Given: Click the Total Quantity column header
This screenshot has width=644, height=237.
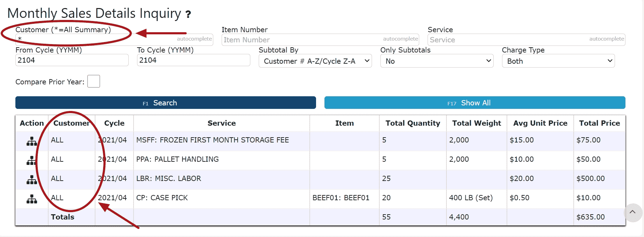Looking at the screenshot, I should [413, 123].
